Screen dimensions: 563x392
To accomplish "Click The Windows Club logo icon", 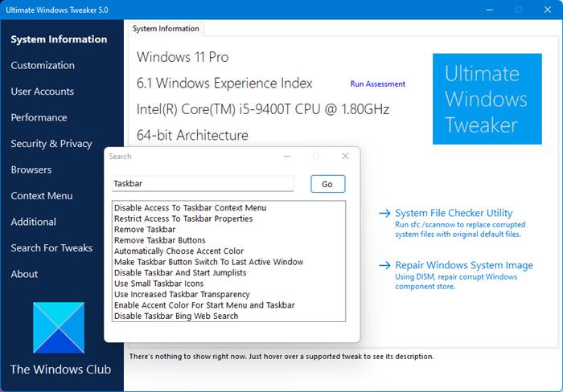I will pyautogui.click(x=59, y=328).
